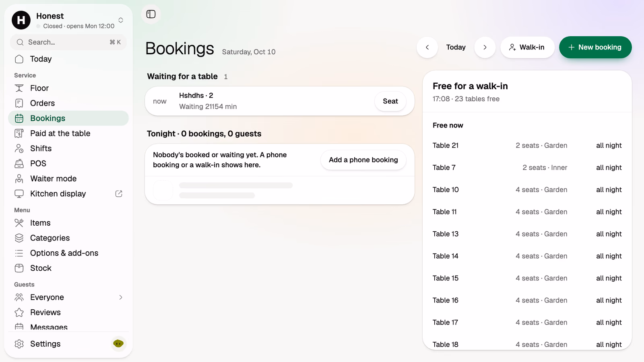
Task: Expand the Everyone guests chevron
Action: (x=121, y=297)
